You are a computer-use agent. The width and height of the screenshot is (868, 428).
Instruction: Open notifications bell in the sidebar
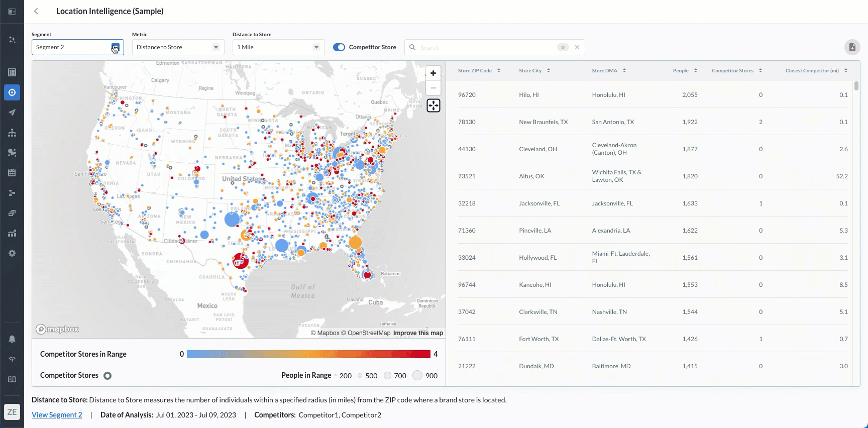click(12, 339)
